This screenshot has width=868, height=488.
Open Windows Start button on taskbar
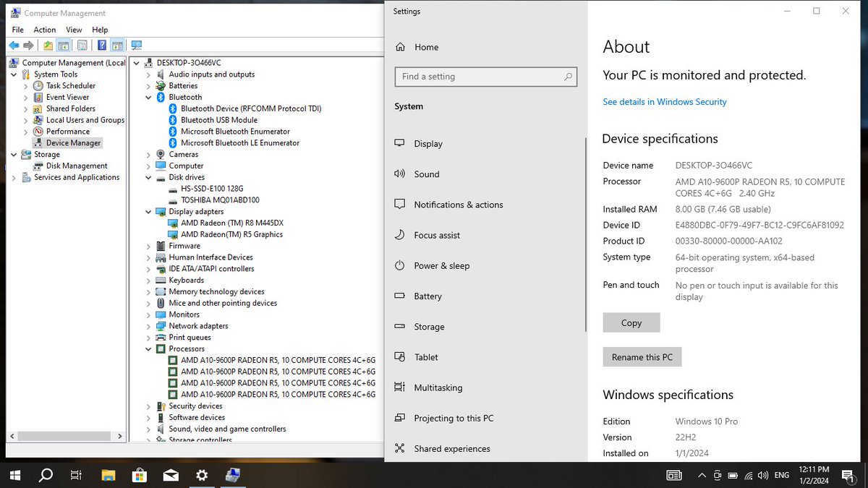[x=14, y=475]
